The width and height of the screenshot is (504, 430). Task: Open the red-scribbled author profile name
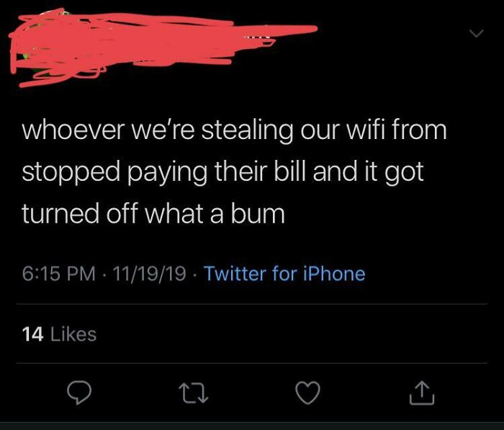(180, 30)
